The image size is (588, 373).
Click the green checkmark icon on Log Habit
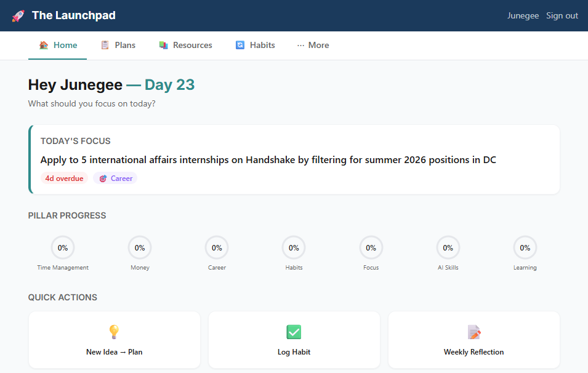[294, 331]
